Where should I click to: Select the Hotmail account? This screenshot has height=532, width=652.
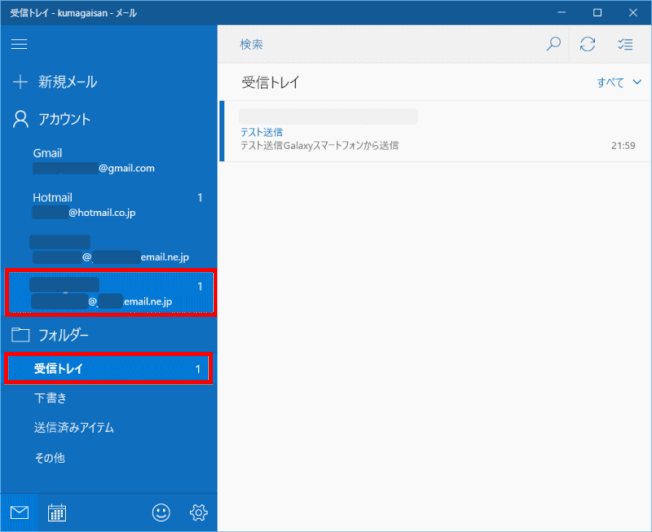tap(109, 205)
